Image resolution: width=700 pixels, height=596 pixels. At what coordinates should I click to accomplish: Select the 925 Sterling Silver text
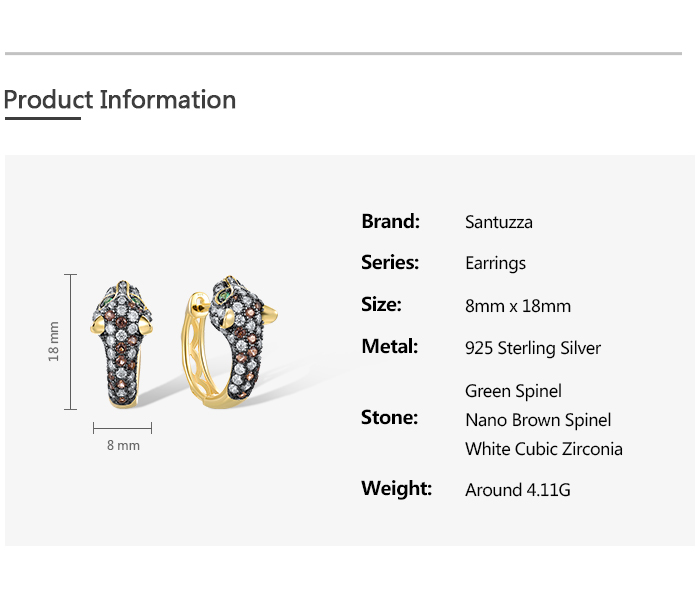coord(533,348)
